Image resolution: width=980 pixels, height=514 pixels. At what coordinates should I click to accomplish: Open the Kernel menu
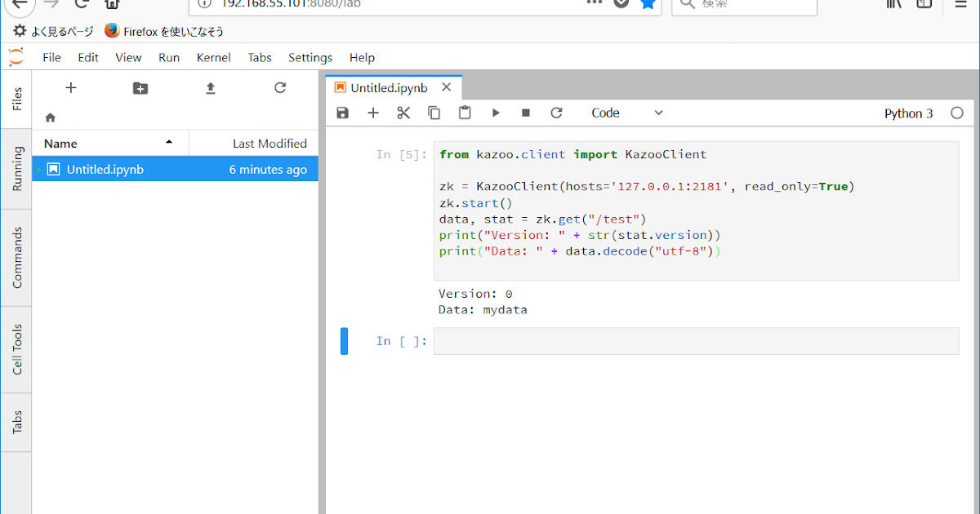pyautogui.click(x=213, y=57)
